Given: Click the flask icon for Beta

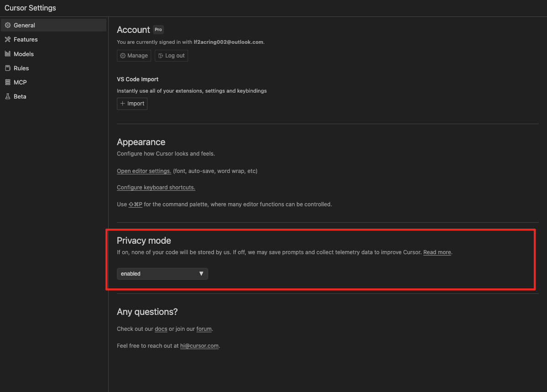Looking at the screenshot, I should pyautogui.click(x=8, y=97).
